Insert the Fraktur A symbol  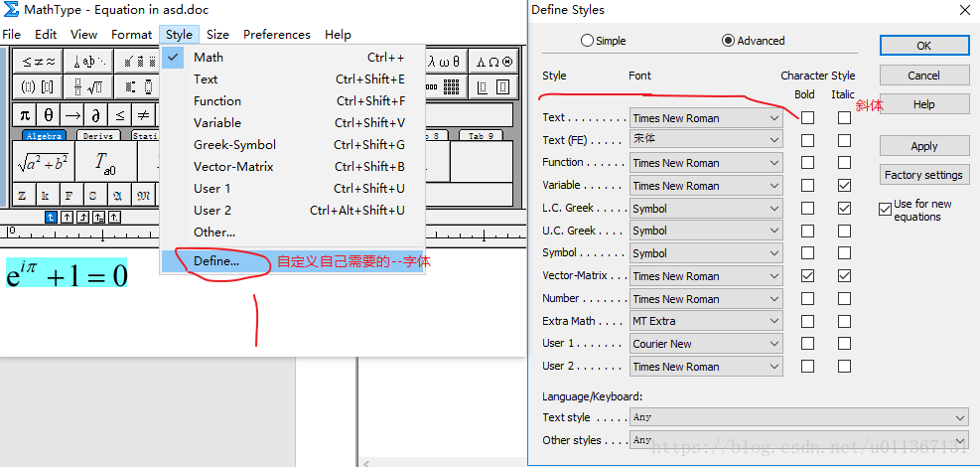[117, 195]
